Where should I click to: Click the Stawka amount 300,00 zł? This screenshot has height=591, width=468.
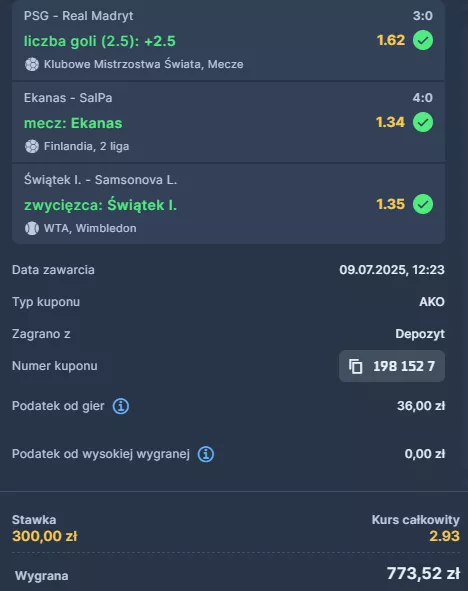44,536
